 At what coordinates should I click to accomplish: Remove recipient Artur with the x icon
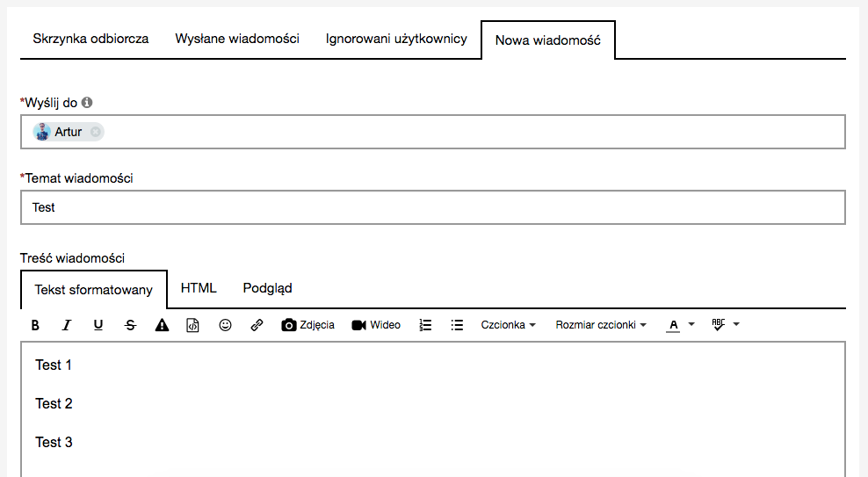click(x=95, y=132)
